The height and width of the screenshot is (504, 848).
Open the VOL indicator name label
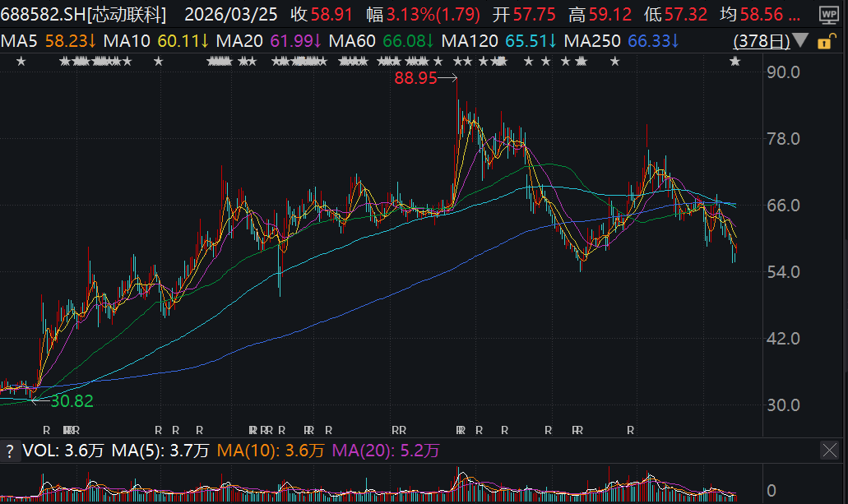click(38, 451)
